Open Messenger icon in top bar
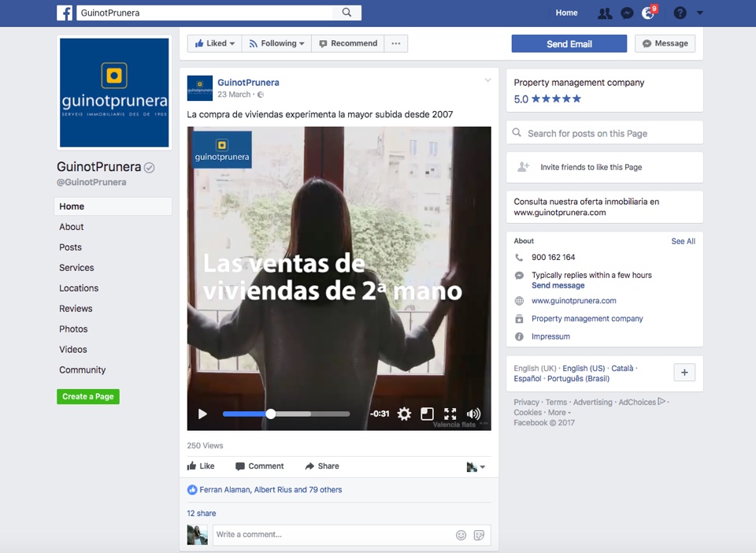The image size is (756, 553). pyautogui.click(x=627, y=13)
